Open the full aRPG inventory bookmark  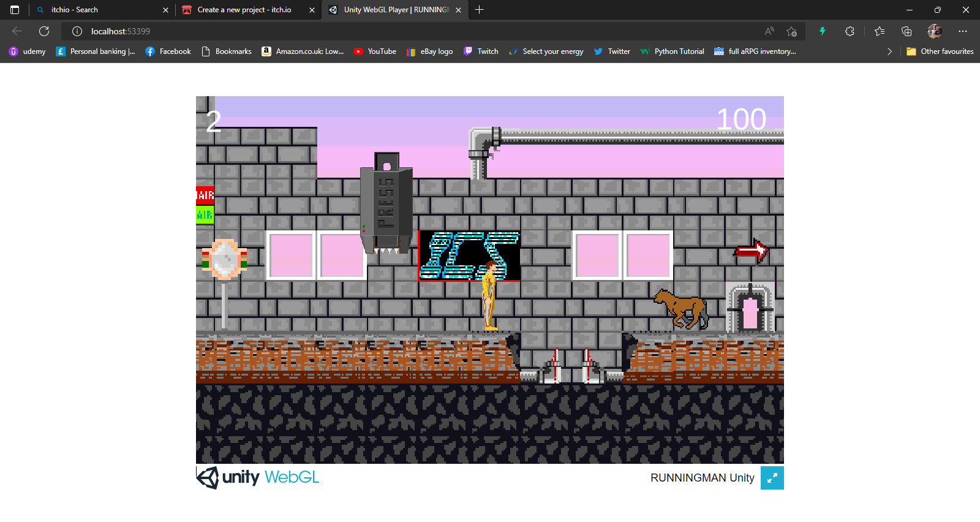coord(755,51)
